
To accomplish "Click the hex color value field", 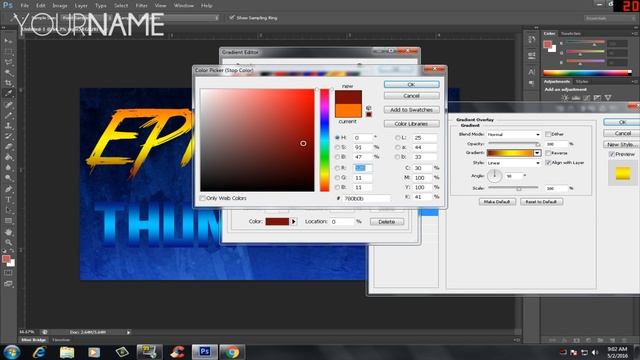I will [x=367, y=198].
